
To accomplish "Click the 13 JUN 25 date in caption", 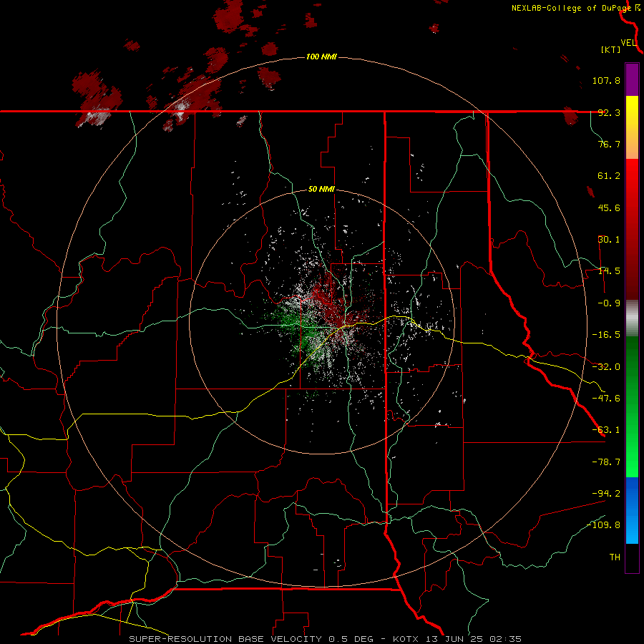I will [x=454, y=639].
